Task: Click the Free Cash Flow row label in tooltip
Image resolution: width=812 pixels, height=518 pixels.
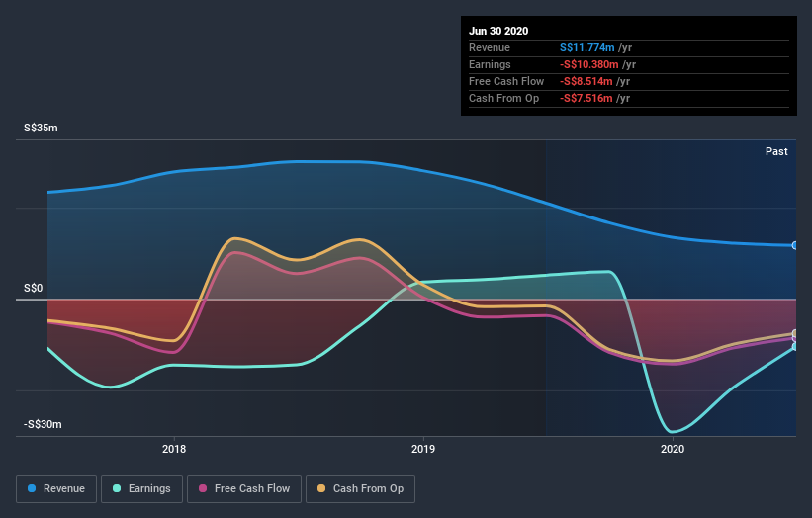Action: (506, 81)
